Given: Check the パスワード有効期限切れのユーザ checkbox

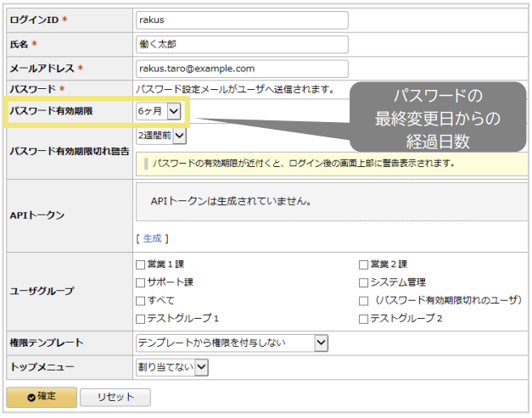Looking at the screenshot, I should pos(364,301).
